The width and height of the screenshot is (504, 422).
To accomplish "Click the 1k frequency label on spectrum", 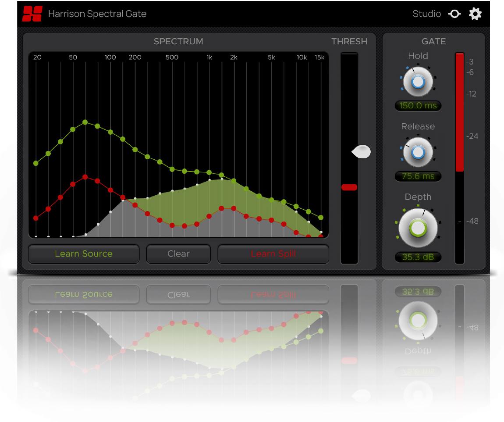I will 209,57.
